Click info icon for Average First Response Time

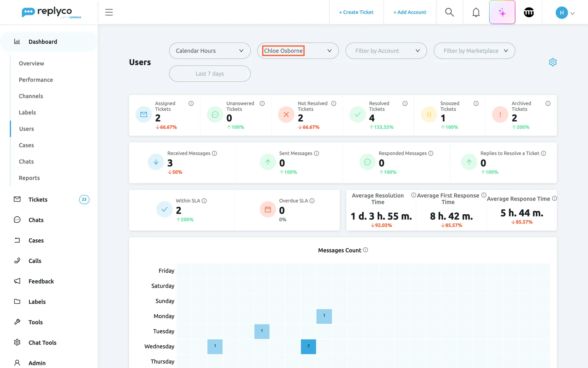pyautogui.click(x=484, y=195)
